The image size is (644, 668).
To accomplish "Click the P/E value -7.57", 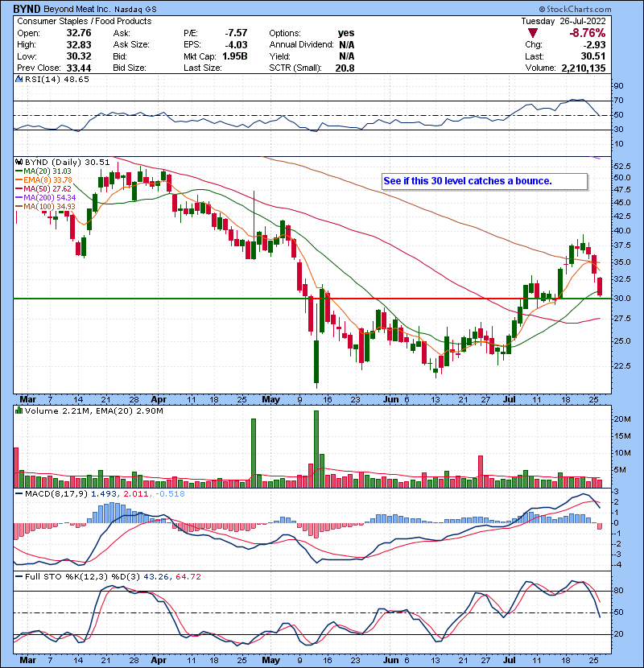I will point(236,33).
